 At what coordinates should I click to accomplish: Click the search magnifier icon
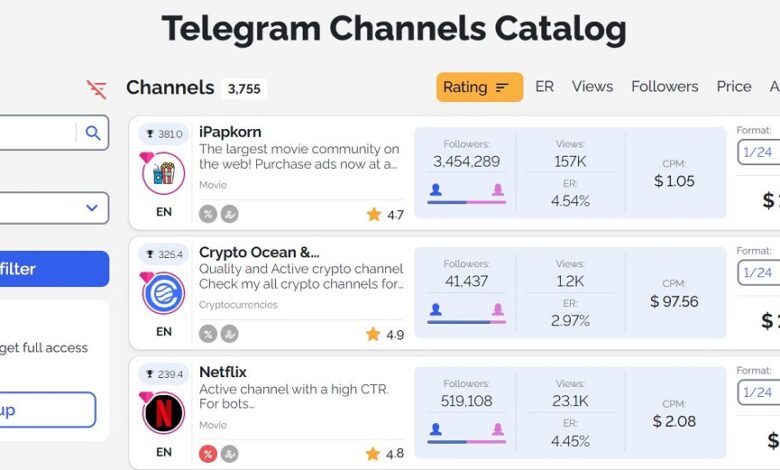point(93,132)
